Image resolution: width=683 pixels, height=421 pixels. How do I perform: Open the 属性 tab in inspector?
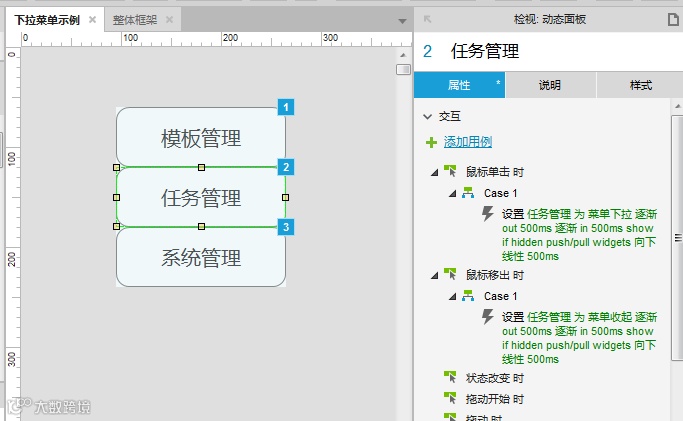click(459, 85)
